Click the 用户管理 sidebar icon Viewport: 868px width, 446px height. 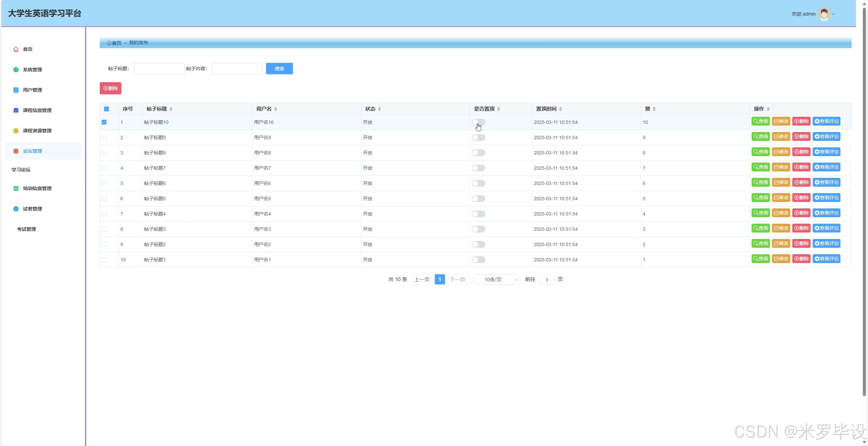click(16, 90)
